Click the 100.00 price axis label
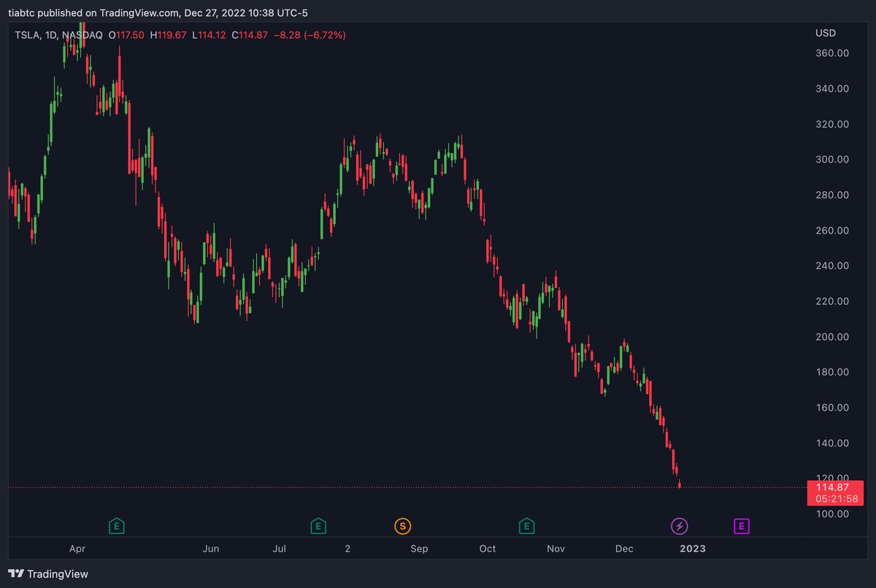This screenshot has width=876, height=588. click(x=833, y=514)
